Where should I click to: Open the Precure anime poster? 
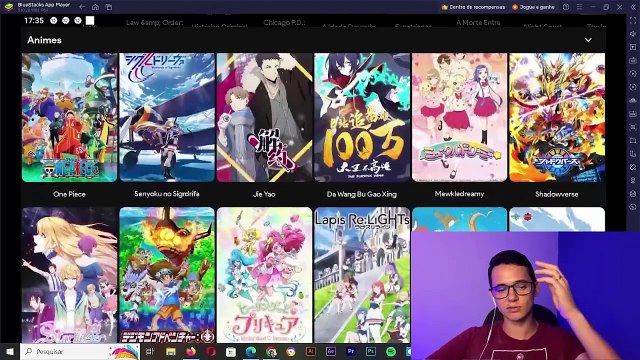[x=264, y=275]
